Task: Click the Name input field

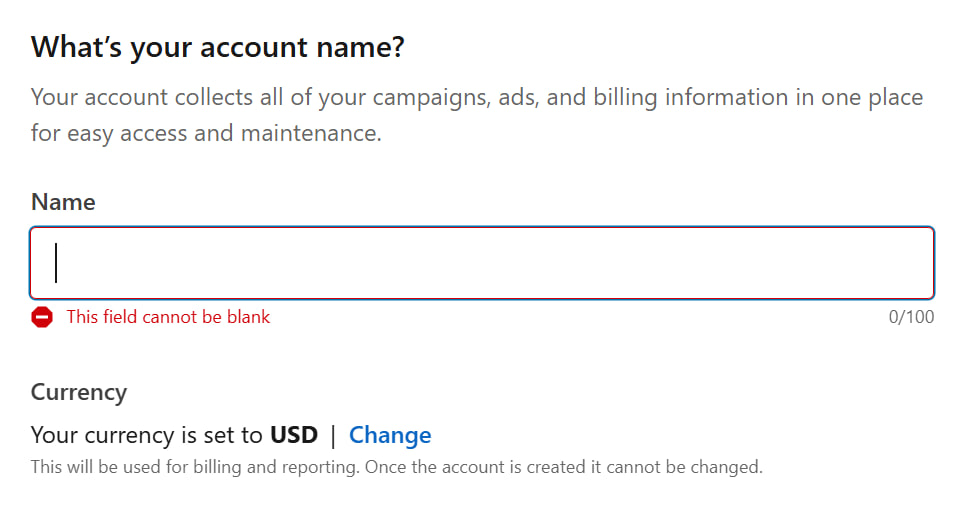Action: pyautogui.click(x=482, y=264)
